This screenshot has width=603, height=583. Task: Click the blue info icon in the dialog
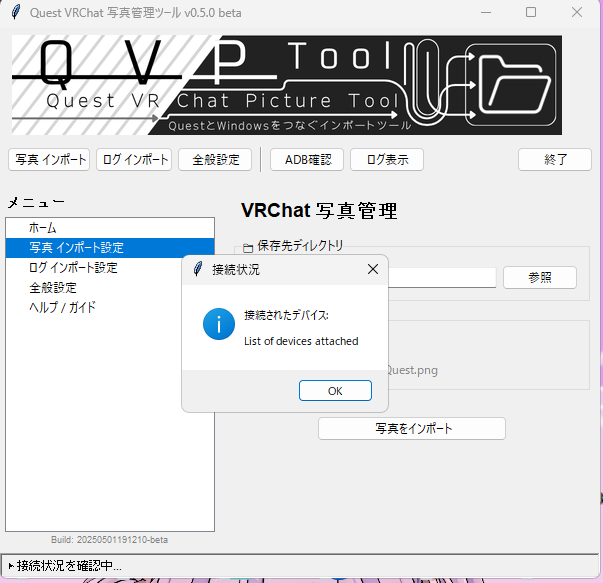tap(219, 324)
